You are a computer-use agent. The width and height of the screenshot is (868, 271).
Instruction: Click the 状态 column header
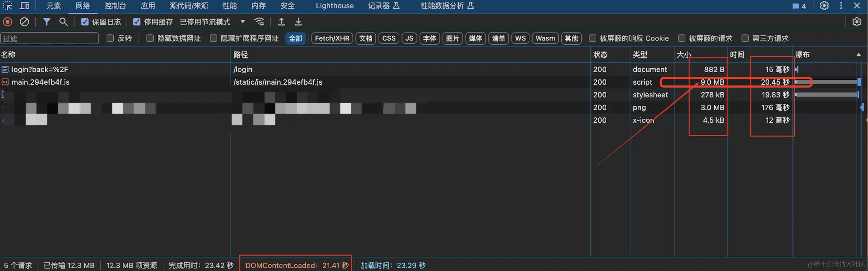(610, 55)
